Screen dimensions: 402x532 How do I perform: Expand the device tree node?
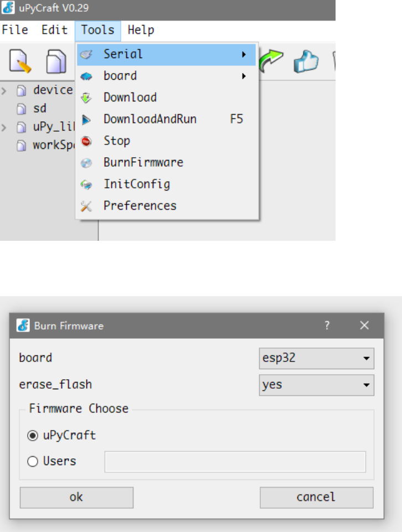click(4, 91)
